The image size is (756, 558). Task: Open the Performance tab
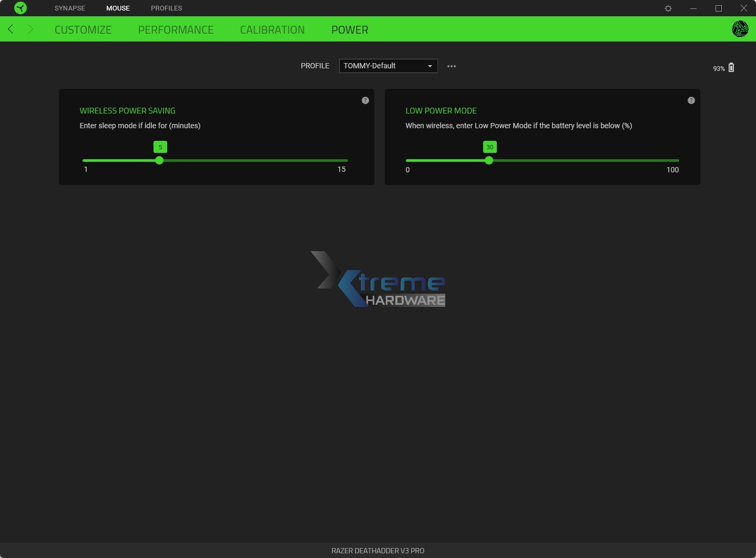click(x=176, y=30)
